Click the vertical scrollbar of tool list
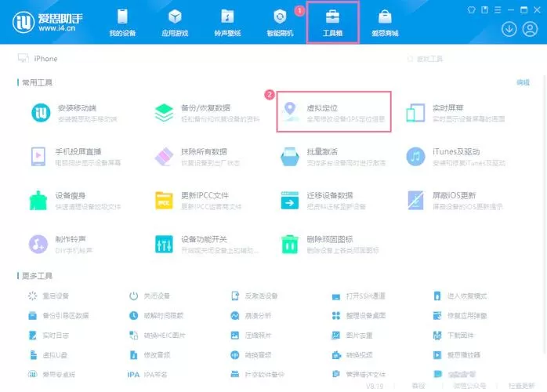The width and height of the screenshot is (547, 392). coord(545,213)
